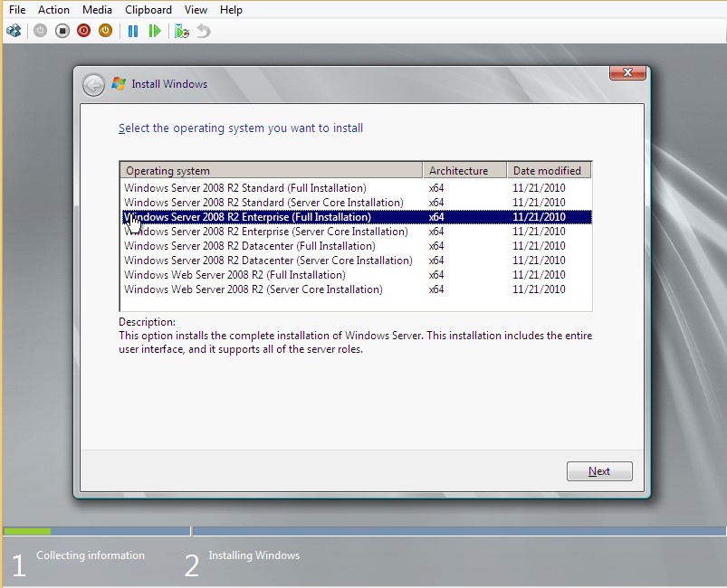Save the VM state with orange button
The image size is (727, 588).
point(105,31)
